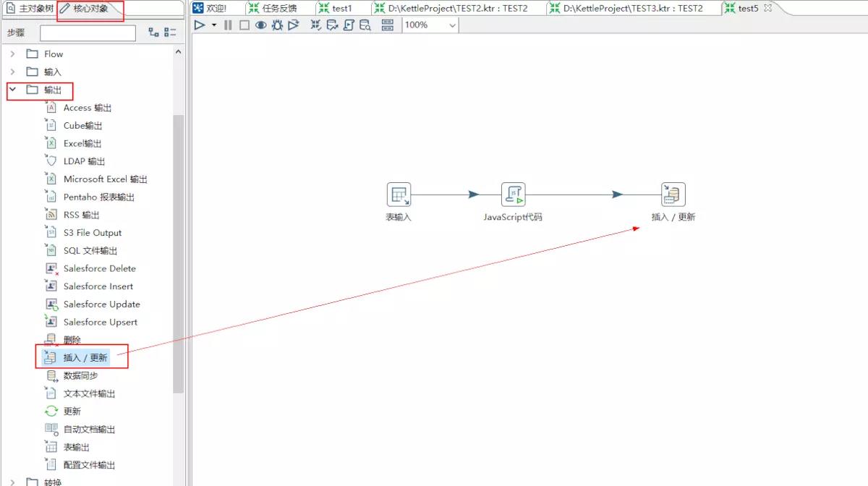Screen dimensions: 868x486
Task: Click the Preview eye icon in toolbar
Action: (260, 25)
